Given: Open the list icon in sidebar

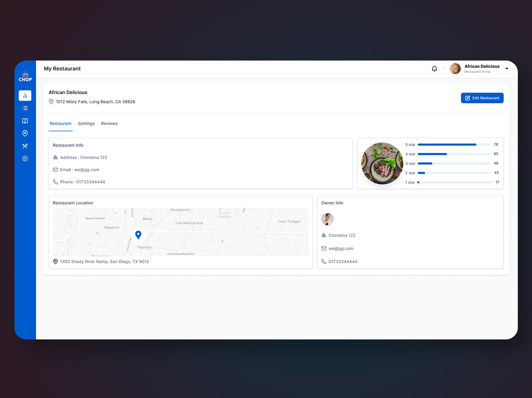Looking at the screenshot, I should point(25,108).
